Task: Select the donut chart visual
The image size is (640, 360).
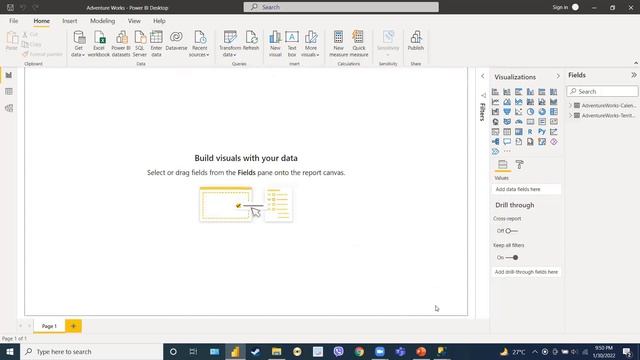Action: click(542, 111)
